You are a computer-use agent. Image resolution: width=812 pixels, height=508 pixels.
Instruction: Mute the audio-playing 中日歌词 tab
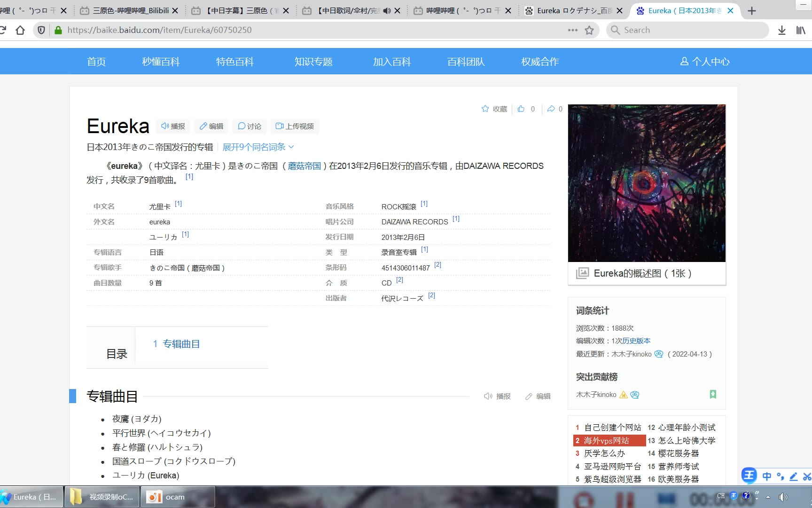pos(387,10)
